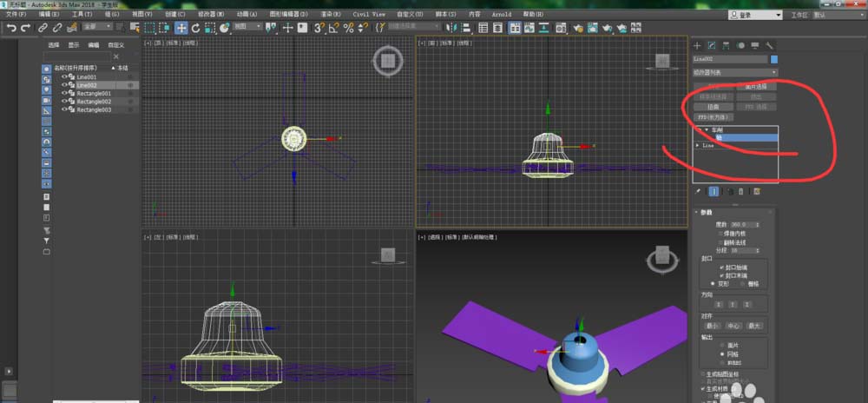Image resolution: width=868 pixels, height=403 pixels.
Task: Select the Rotate transform tool
Action: click(x=196, y=28)
